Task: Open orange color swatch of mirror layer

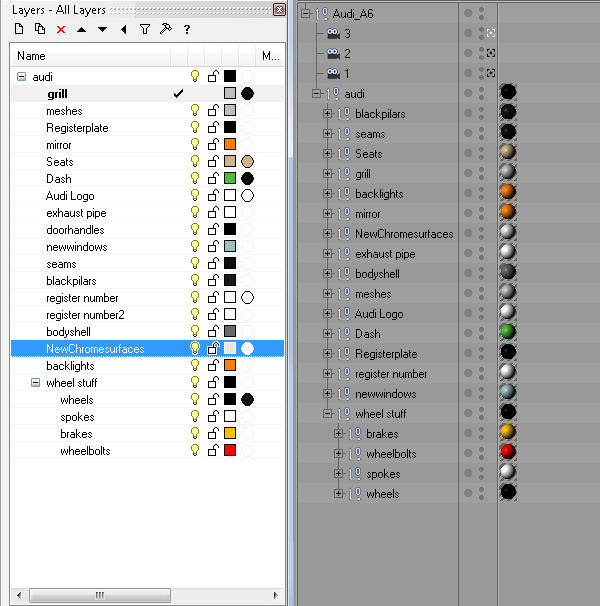Action: tap(230, 145)
